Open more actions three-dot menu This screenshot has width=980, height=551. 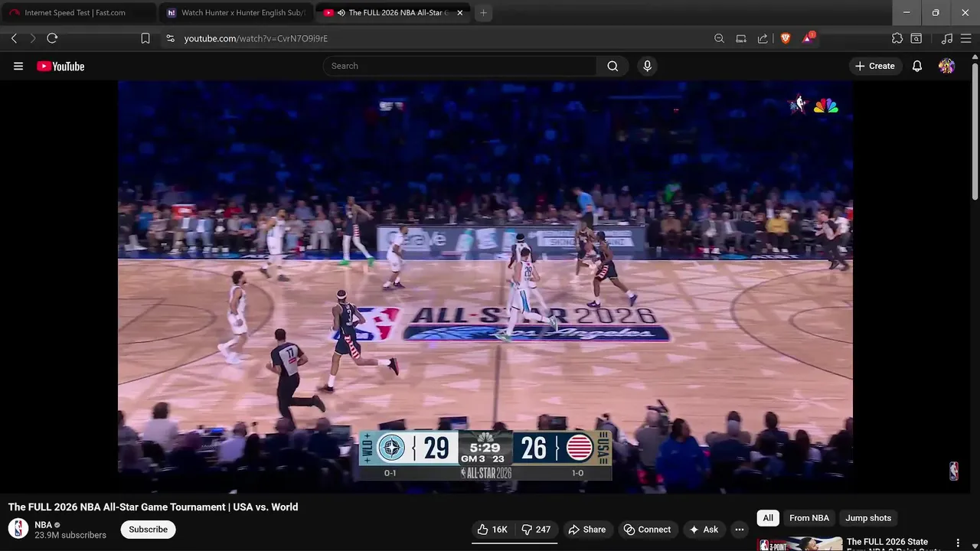[x=740, y=530]
